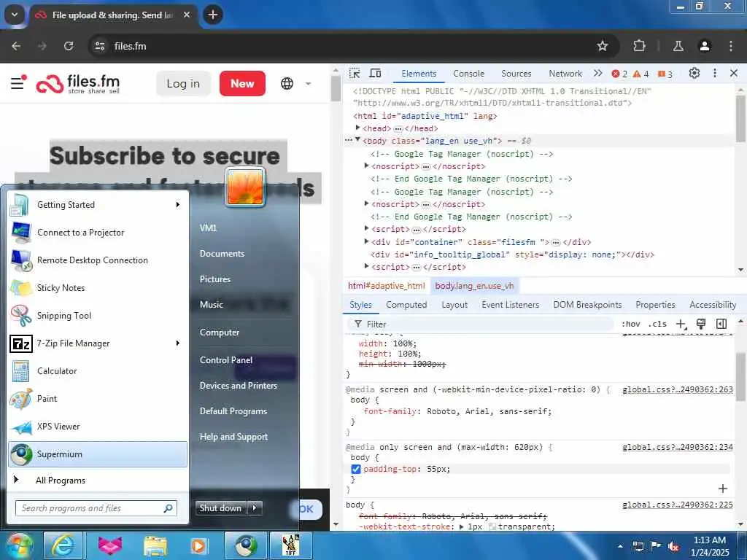Bookmark this page with the star icon

602,46
